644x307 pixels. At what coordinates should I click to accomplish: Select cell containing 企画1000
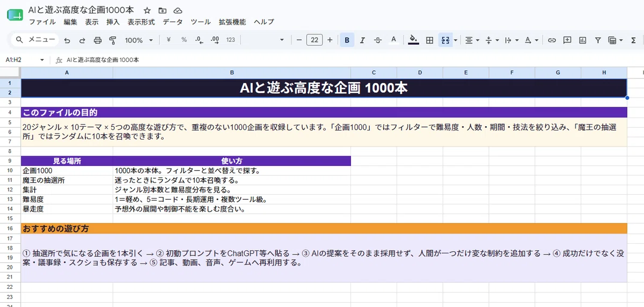point(67,171)
